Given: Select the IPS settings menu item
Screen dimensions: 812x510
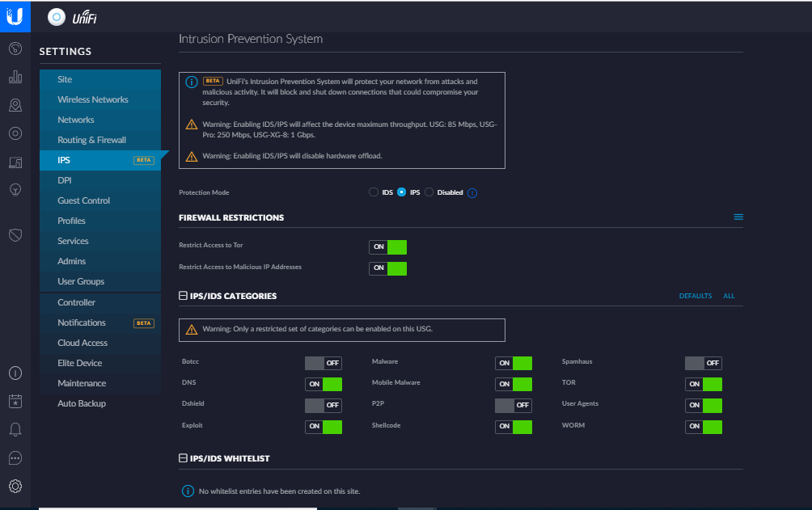Looking at the screenshot, I should coord(100,160).
